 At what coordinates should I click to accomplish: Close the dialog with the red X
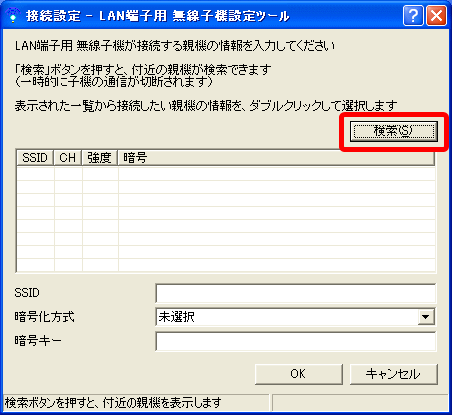436,16
